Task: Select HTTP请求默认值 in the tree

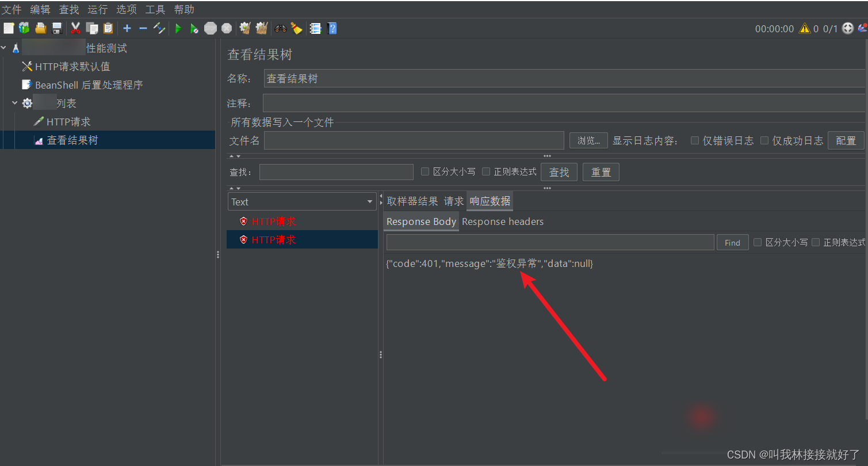Action: [x=72, y=67]
